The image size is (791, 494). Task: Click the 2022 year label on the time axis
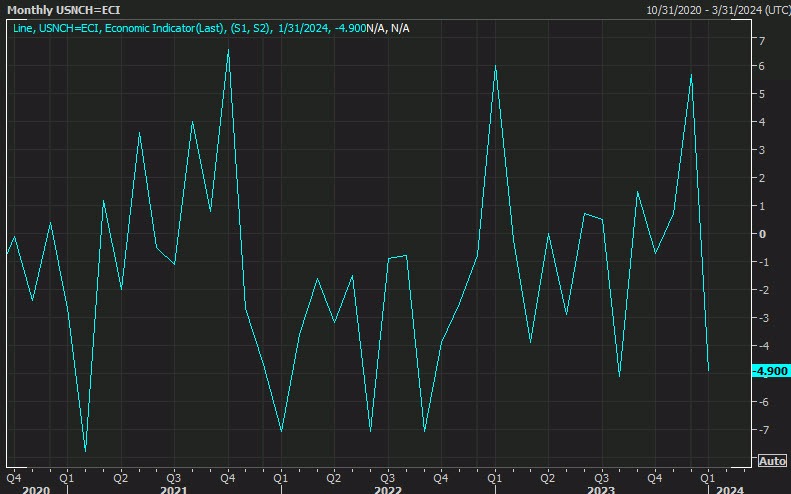[x=388, y=489]
